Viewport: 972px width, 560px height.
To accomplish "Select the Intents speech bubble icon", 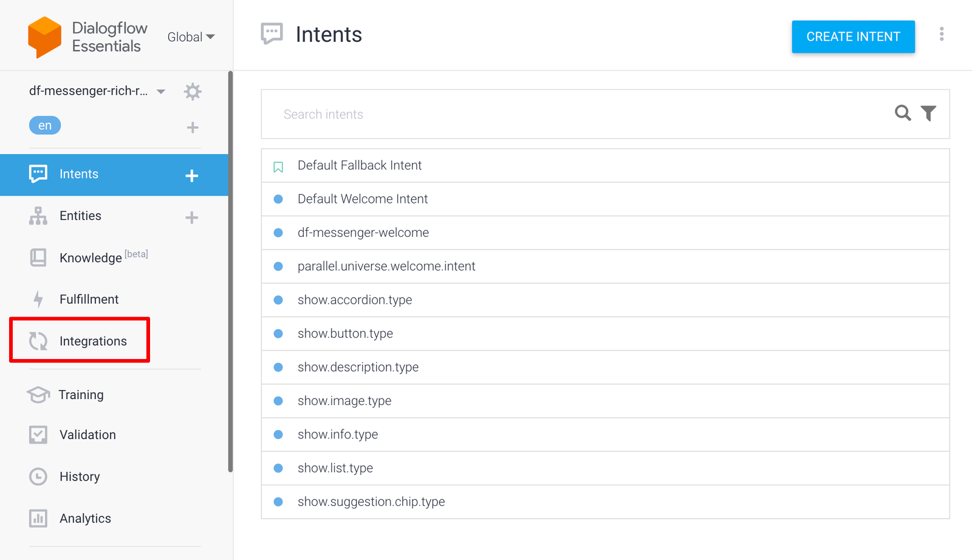I will click(38, 174).
